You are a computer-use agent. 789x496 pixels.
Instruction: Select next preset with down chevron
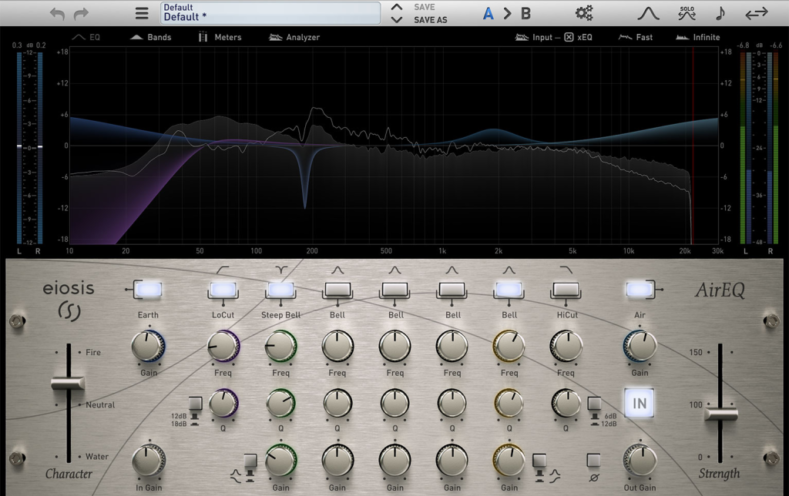[x=397, y=20]
